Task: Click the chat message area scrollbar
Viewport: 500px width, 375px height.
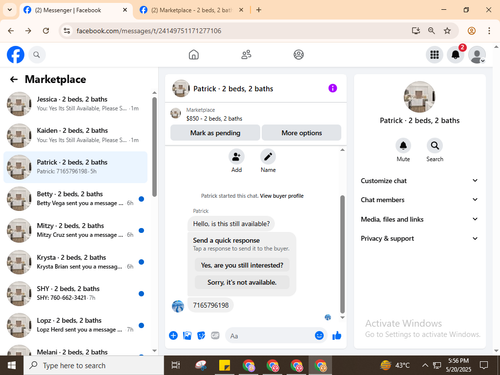Action: [342, 254]
